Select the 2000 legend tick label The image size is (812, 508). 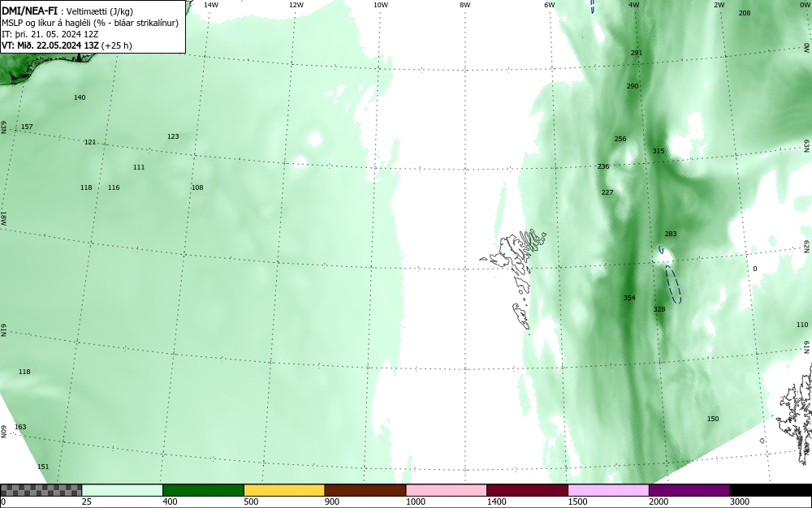[x=659, y=502]
